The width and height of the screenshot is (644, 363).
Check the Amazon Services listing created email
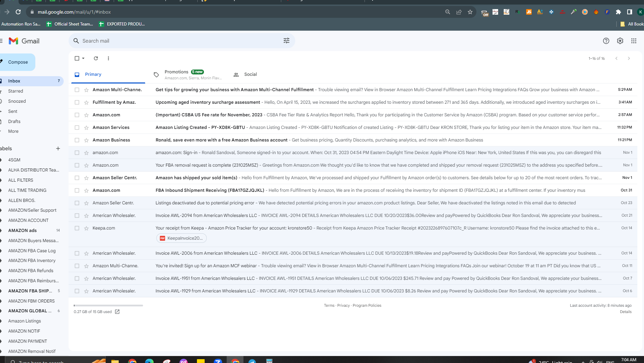click(x=77, y=128)
